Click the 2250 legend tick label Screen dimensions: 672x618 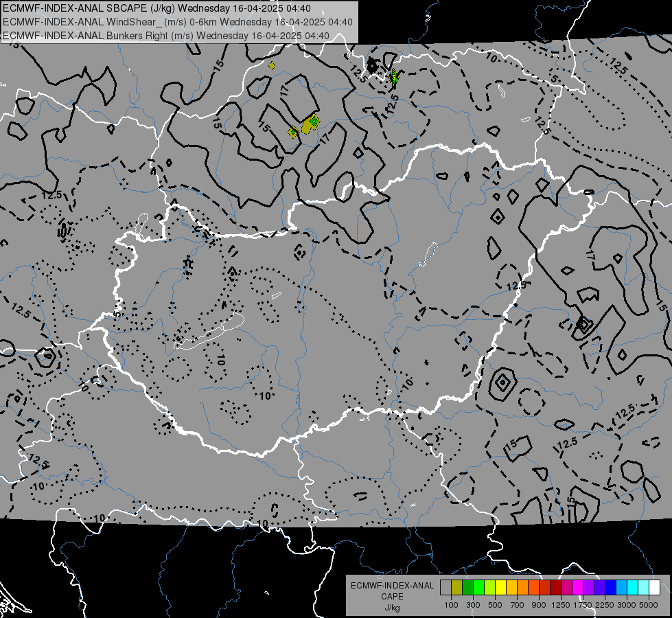tap(605, 605)
